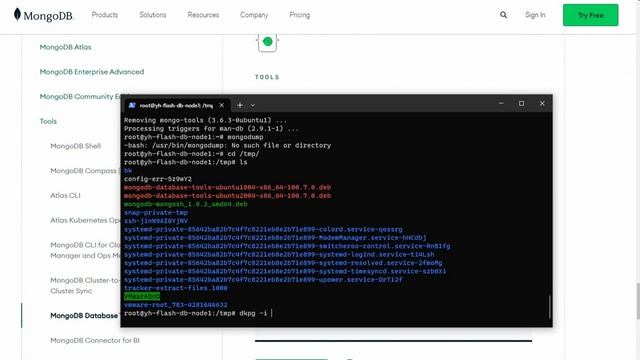Image resolution: width=640 pixels, height=360 pixels.
Task: Open Atlas Kubernetes Operator sidebar item
Action: [85, 220]
